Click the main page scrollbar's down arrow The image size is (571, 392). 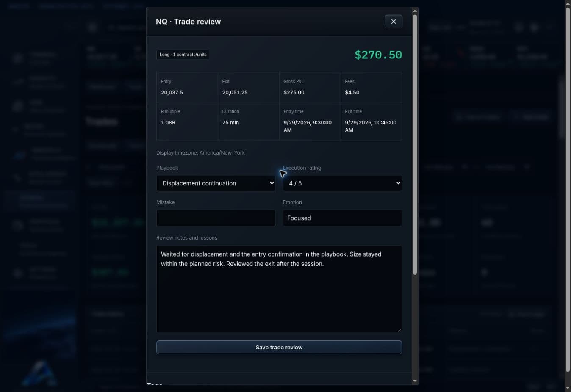(x=568, y=388)
